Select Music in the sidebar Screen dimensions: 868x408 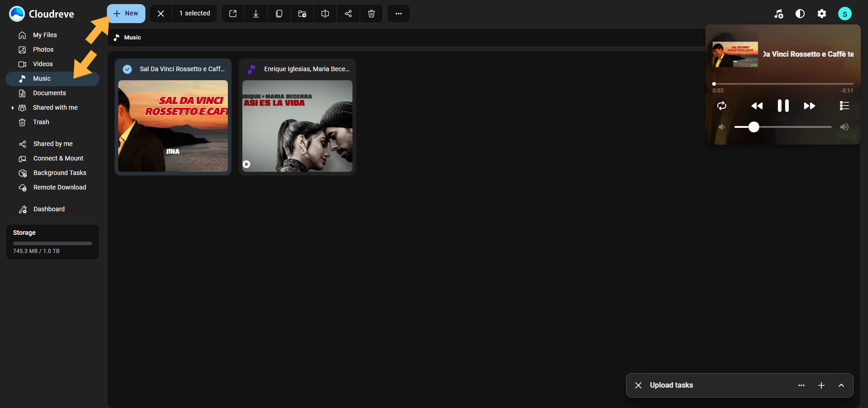tap(53, 78)
